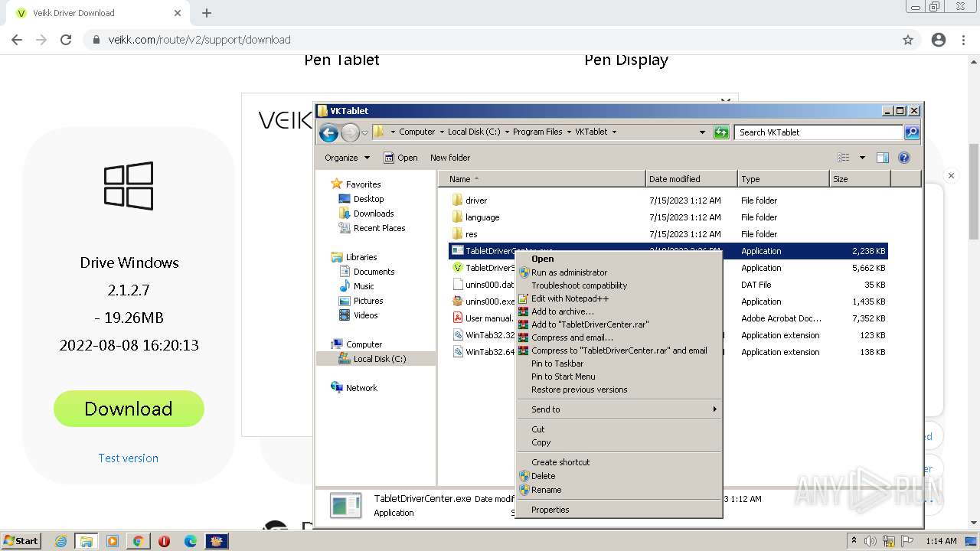Viewport: 980px width, 551px height.
Task: Select unins000.exe uninstaller icon
Action: (x=457, y=302)
